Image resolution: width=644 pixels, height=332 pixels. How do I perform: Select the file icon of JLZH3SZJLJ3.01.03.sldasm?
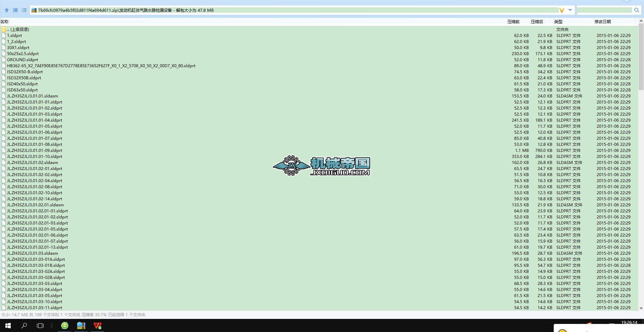coord(4,253)
